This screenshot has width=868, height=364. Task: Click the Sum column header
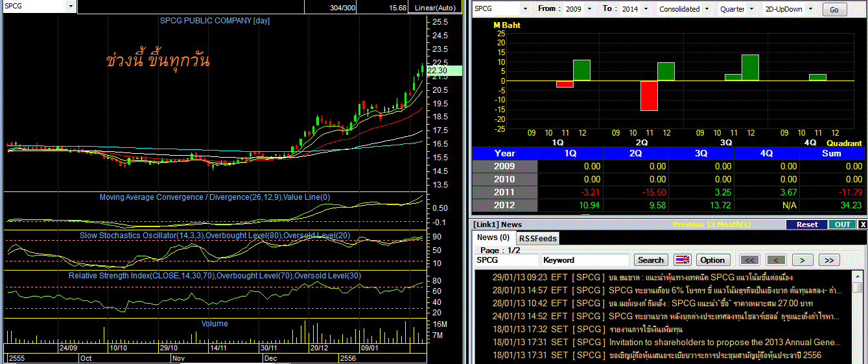pos(832,154)
